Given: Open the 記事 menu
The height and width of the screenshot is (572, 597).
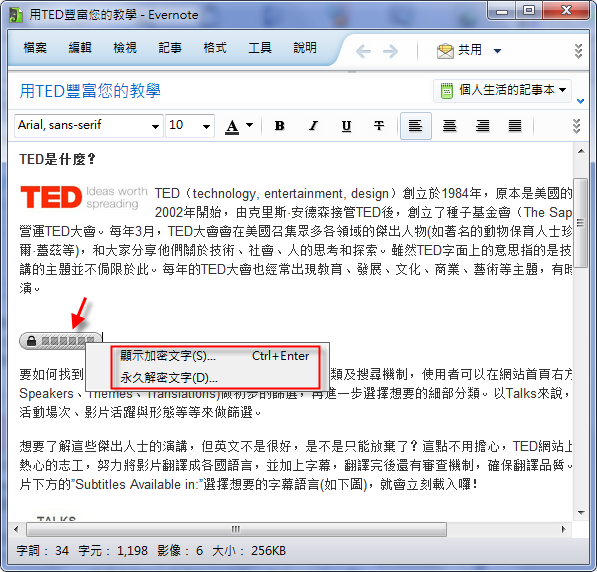Looking at the screenshot, I should [x=170, y=48].
